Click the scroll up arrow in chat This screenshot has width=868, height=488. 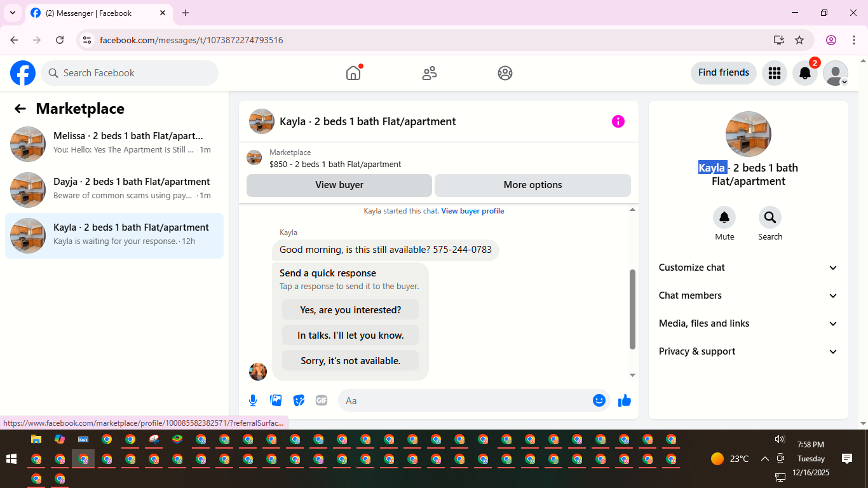[632, 210]
